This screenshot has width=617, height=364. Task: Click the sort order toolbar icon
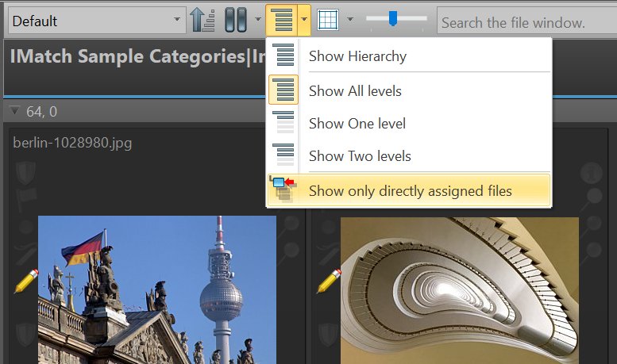coord(202,20)
